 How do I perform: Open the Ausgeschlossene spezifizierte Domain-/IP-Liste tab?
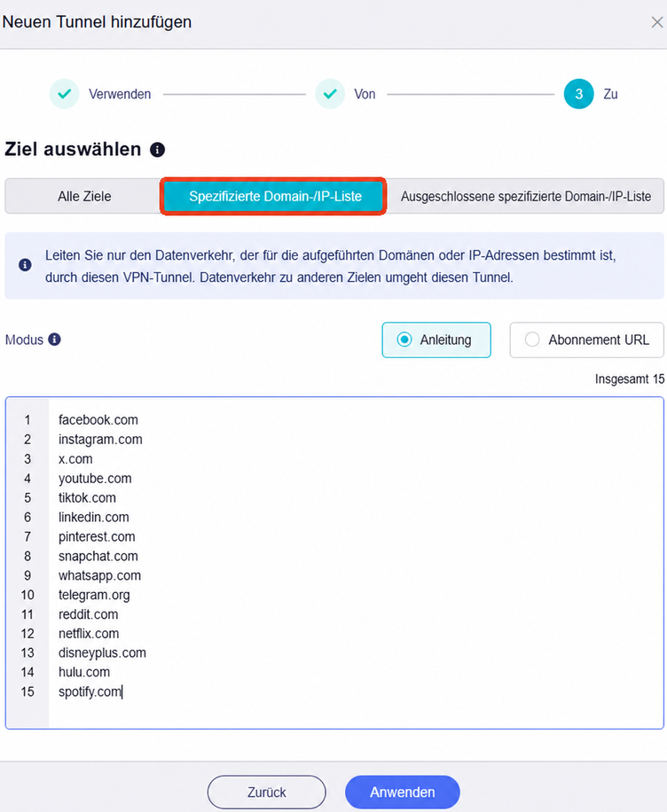click(525, 196)
